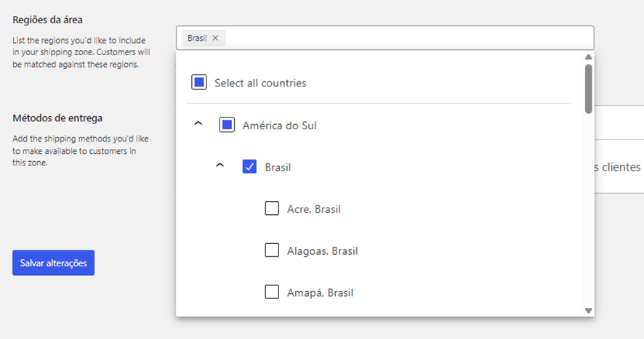Viewport: 644px width, 339px height.
Task: Click the Brasil label in the list
Action: (x=278, y=168)
